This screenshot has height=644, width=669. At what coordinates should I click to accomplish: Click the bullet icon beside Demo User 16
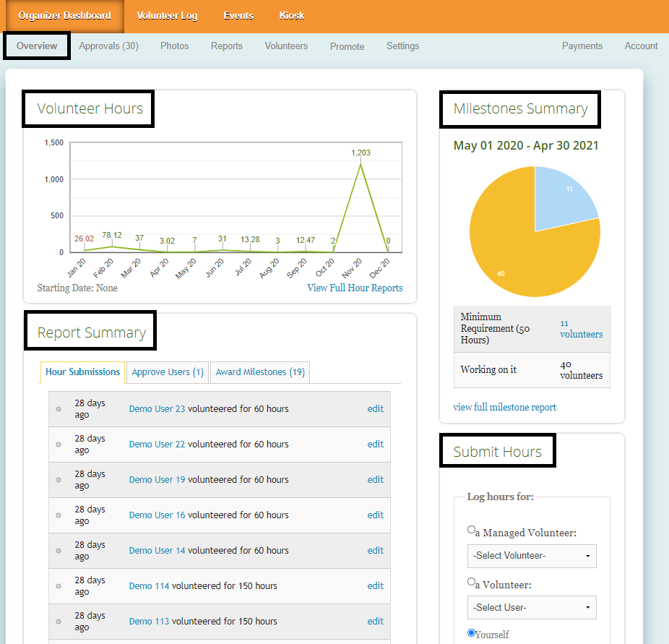pyautogui.click(x=59, y=515)
